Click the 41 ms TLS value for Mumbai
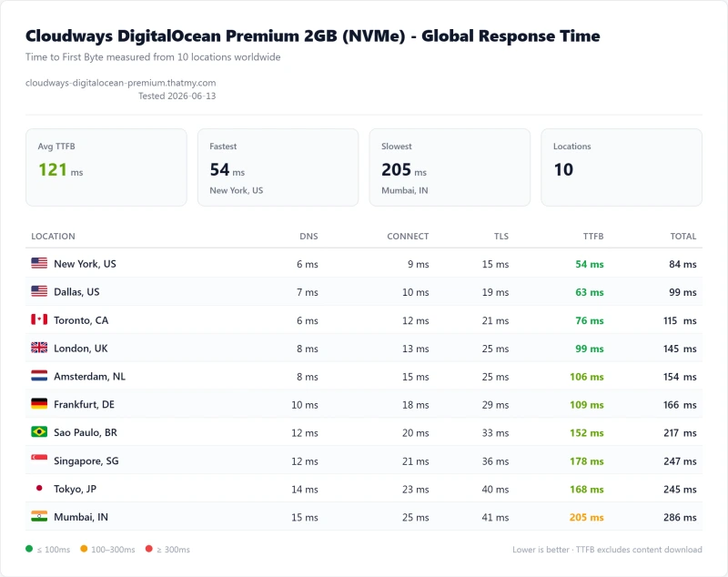 point(495,517)
